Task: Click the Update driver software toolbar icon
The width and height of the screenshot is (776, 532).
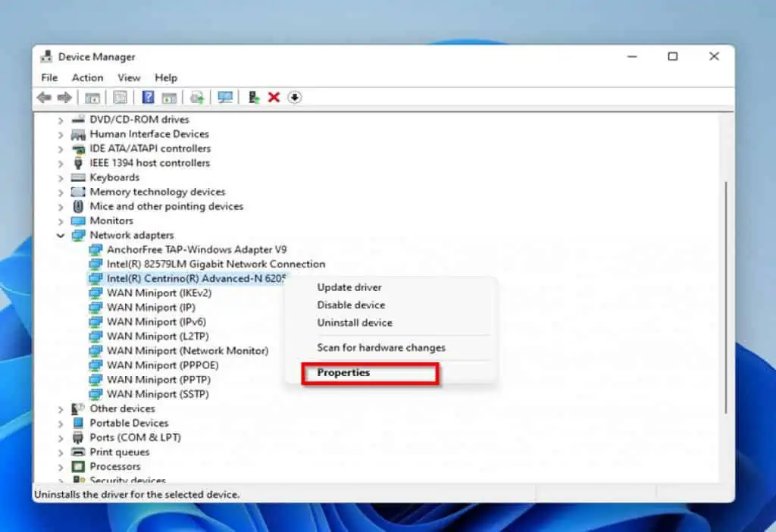Action: coord(196,97)
